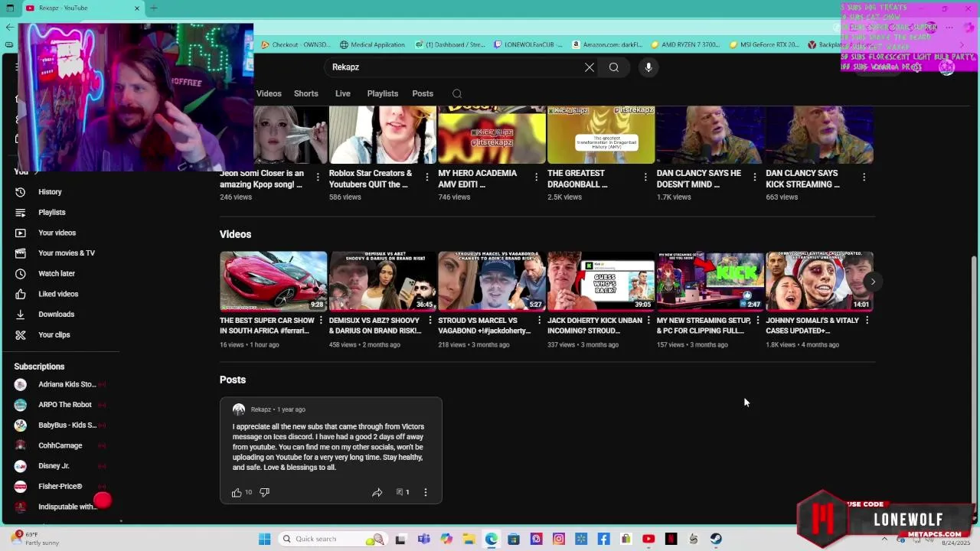Screen dimensions: 980x551
Task: Open the Windows Start menu
Action: [264, 540]
